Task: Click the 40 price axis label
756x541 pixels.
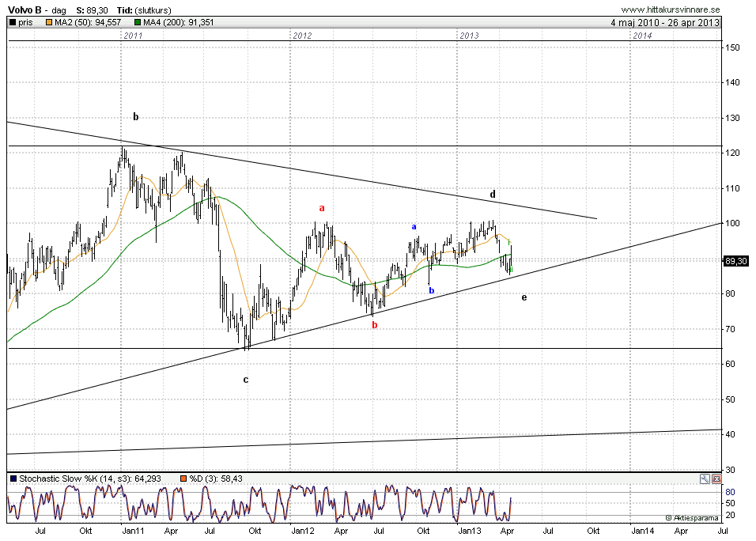Action: pos(731,434)
